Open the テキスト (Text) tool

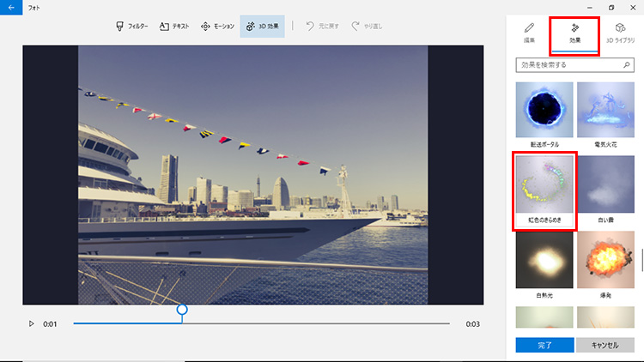click(x=175, y=27)
